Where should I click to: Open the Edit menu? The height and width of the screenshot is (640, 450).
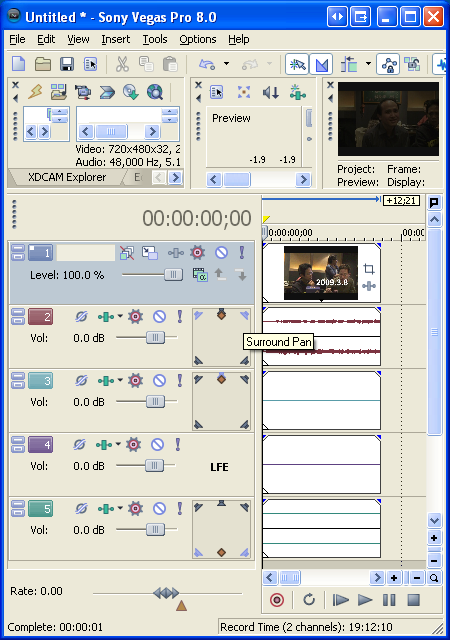pyautogui.click(x=46, y=39)
